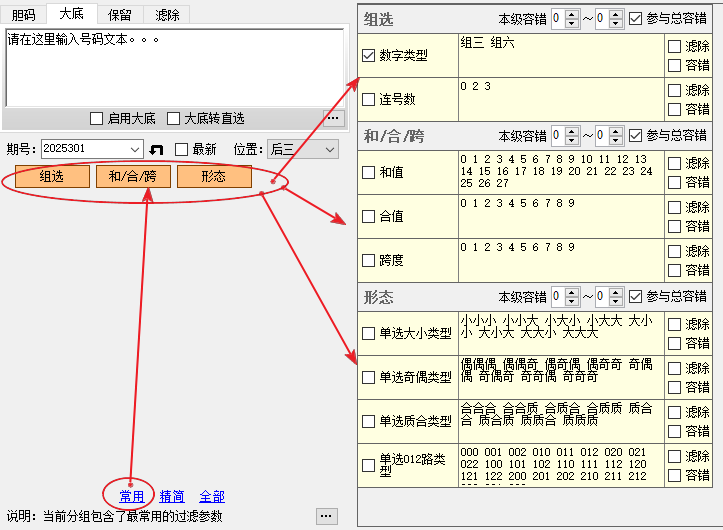Screen dimensions: 723x530
Task: Click the arrow icon next to 期号 field
Action: coord(156,149)
